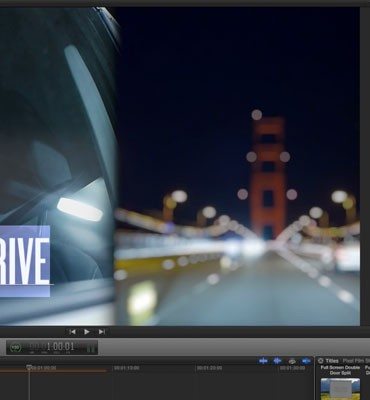Select the Pixel Film Studios category label

click(356, 361)
